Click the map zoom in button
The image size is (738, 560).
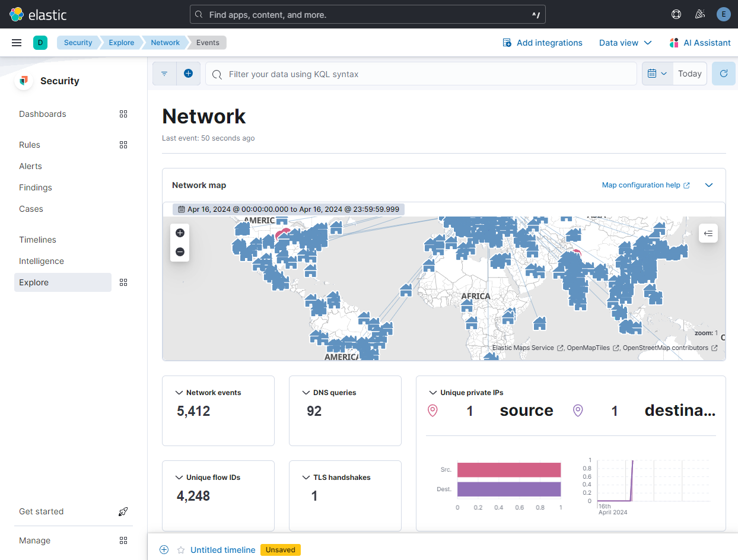click(x=180, y=233)
